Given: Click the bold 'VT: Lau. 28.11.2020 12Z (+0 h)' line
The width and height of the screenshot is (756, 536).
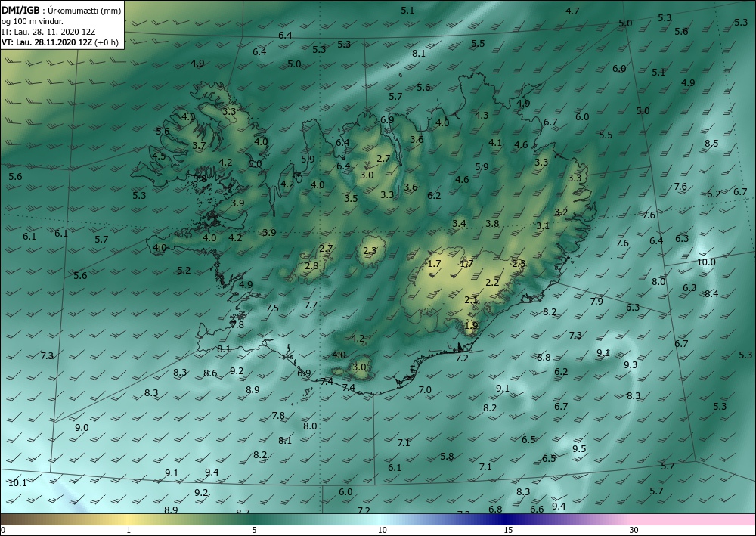Looking at the screenshot, I should [x=60, y=42].
